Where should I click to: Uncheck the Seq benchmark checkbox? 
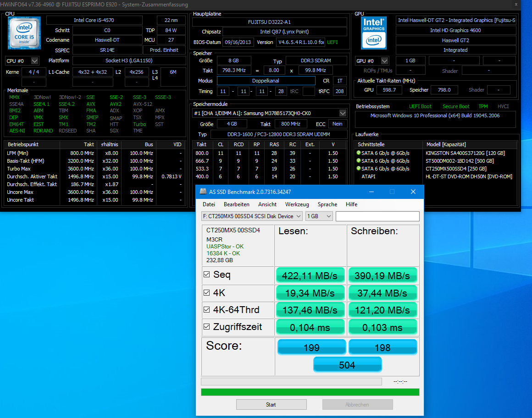[x=206, y=274]
